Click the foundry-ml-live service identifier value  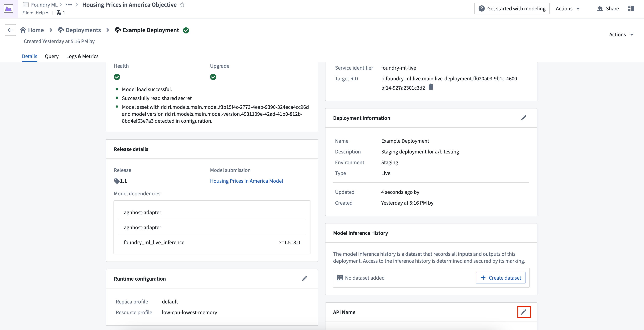click(399, 68)
